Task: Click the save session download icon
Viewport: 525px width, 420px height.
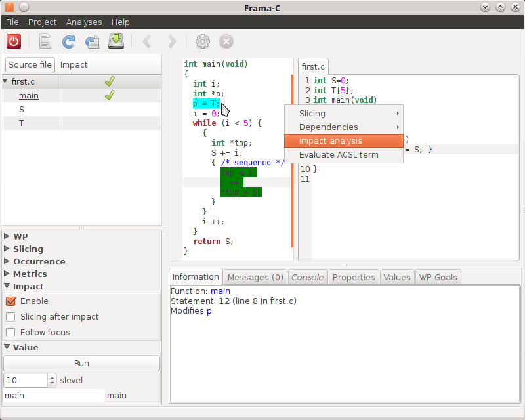Action: point(116,41)
